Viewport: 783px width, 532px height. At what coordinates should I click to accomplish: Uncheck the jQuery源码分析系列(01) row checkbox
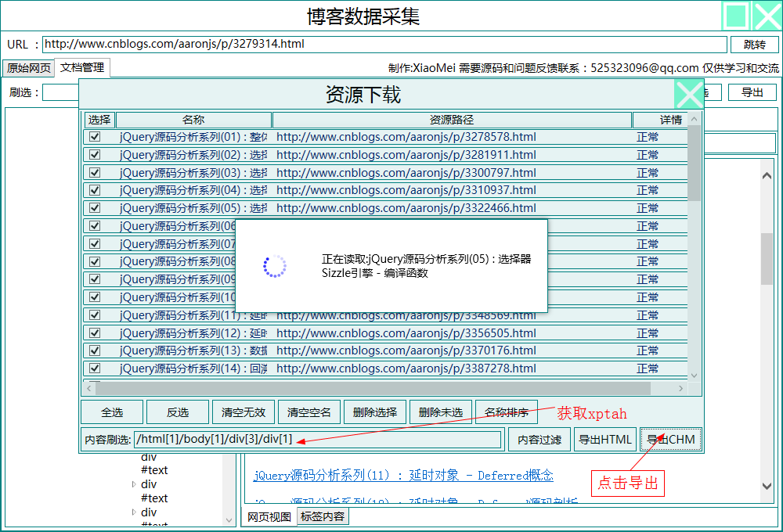pyautogui.click(x=95, y=137)
